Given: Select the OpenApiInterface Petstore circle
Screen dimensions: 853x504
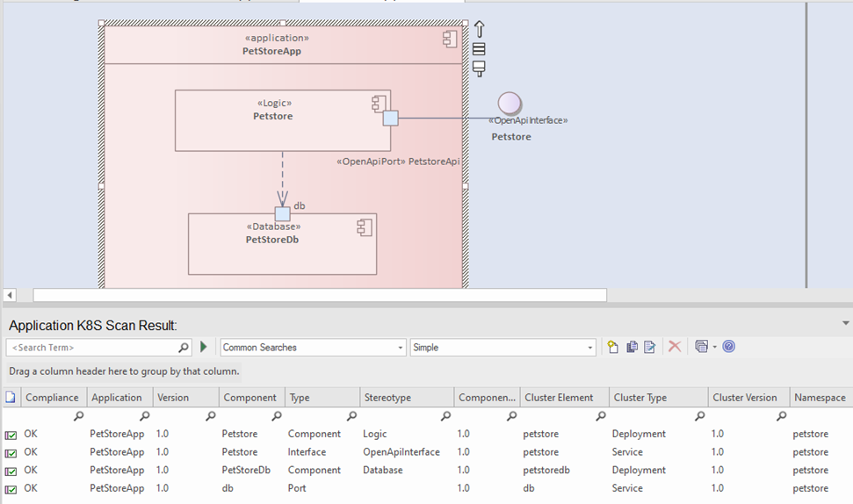Looking at the screenshot, I should tap(510, 103).
